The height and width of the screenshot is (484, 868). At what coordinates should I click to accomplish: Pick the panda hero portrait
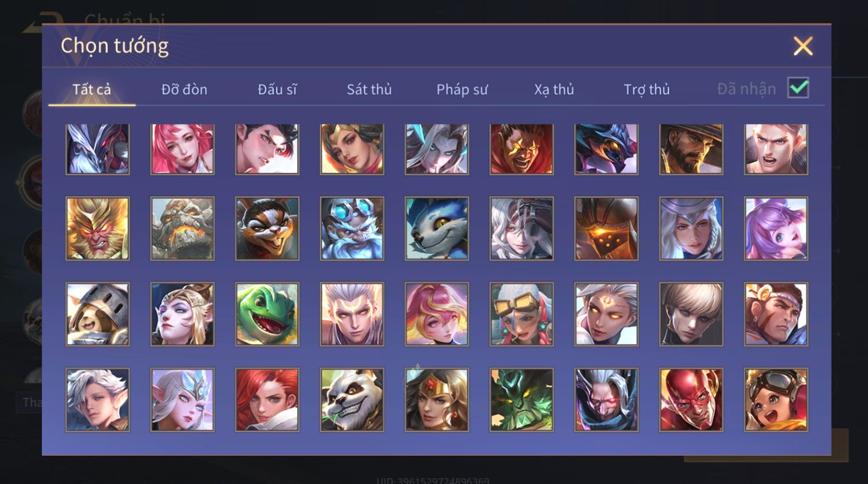click(352, 400)
